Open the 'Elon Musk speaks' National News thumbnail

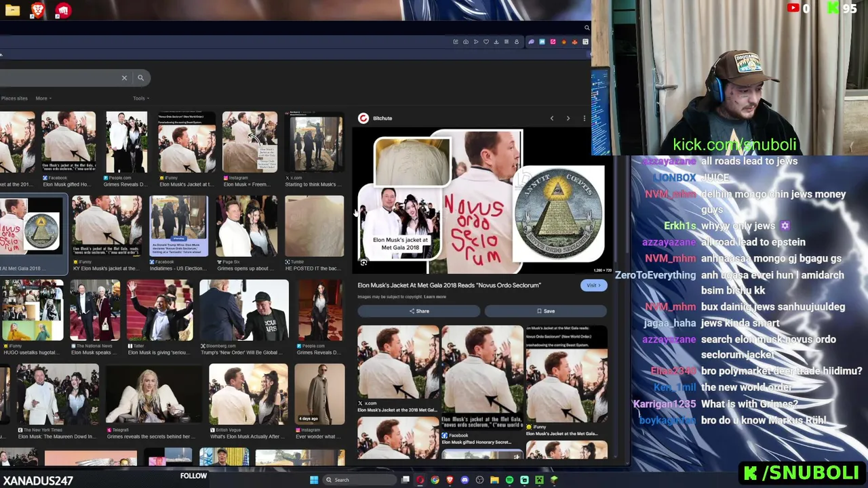coord(95,311)
